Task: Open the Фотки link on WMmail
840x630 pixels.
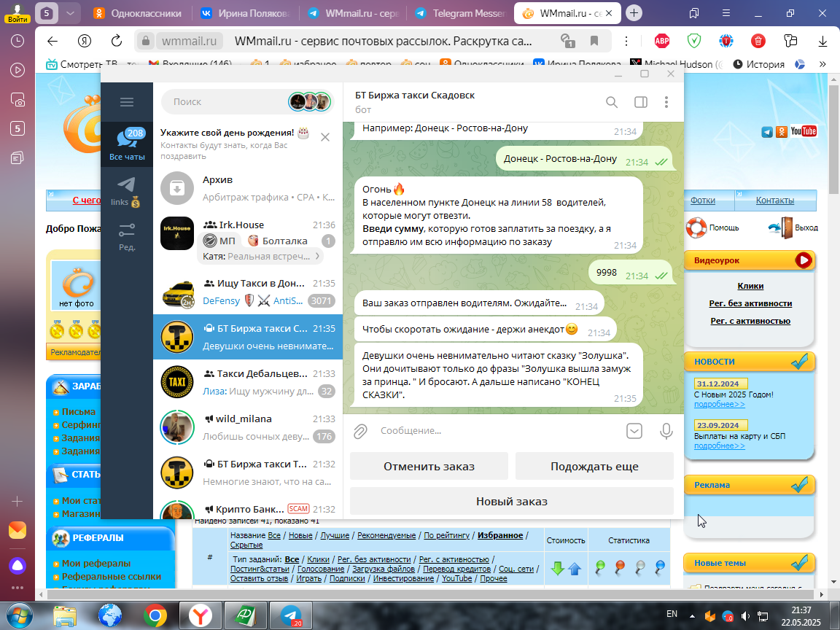Action: click(x=702, y=201)
